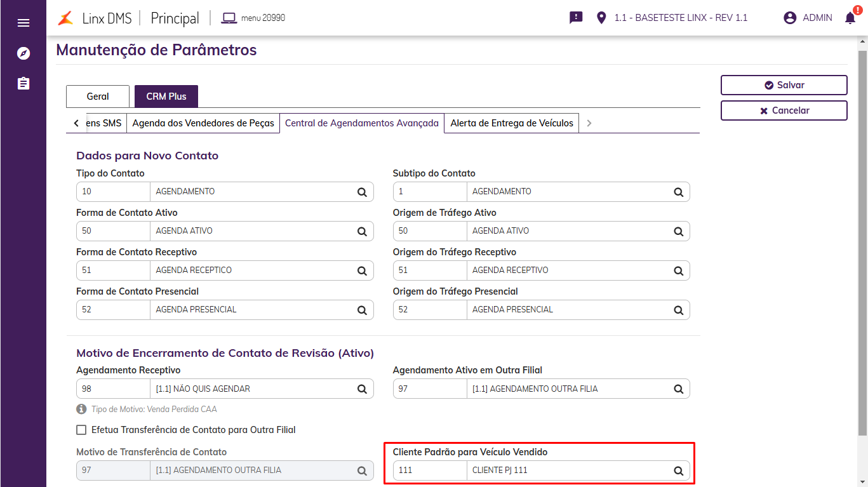Screen dimensions: 868x487
Task: Search Forma de Contato Ativo lookup
Action: click(362, 232)
